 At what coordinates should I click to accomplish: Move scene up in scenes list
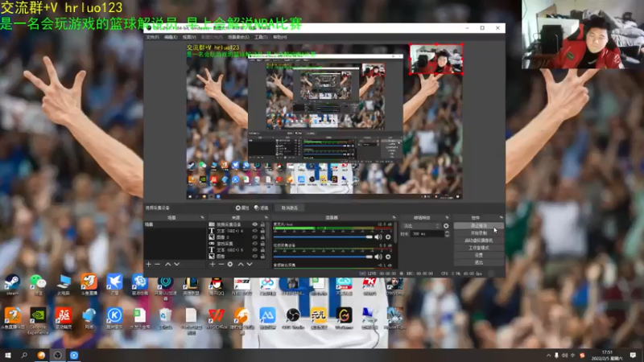(168, 265)
